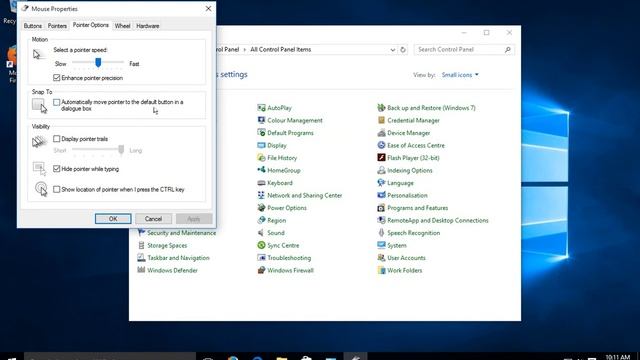This screenshot has width=640, height=360.
Task: Refresh the Control Panel address bar
Action: [403, 49]
